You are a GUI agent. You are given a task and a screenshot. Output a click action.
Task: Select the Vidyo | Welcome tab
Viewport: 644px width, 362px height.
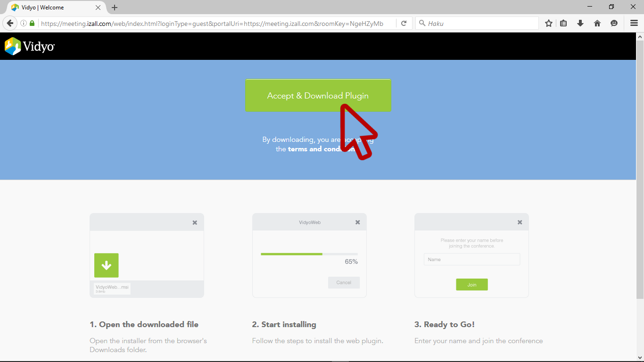click(56, 8)
